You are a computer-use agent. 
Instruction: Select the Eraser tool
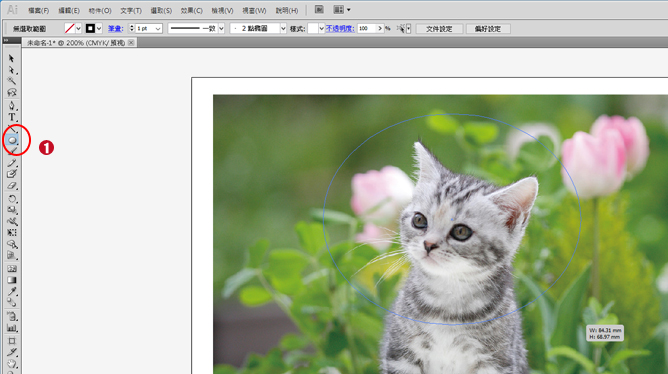pyautogui.click(x=12, y=186)
